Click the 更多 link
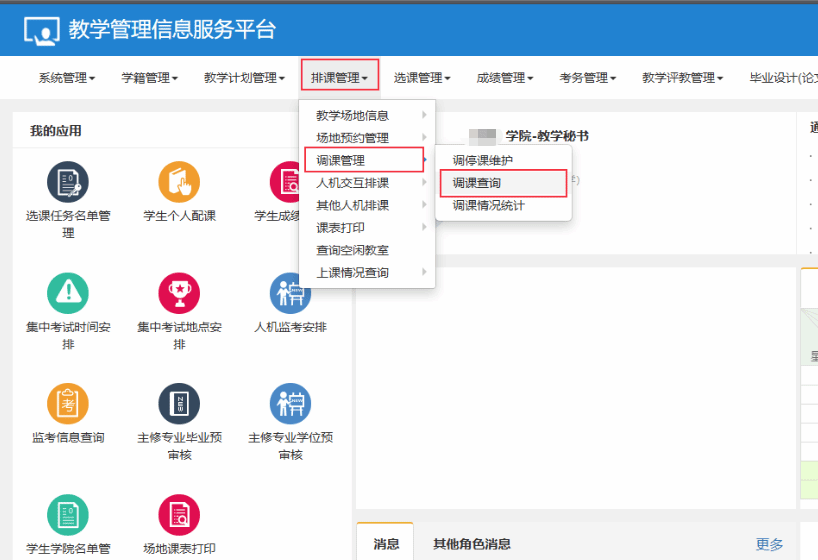This screenshot has height=560, width=818. (x=769, y=544)
